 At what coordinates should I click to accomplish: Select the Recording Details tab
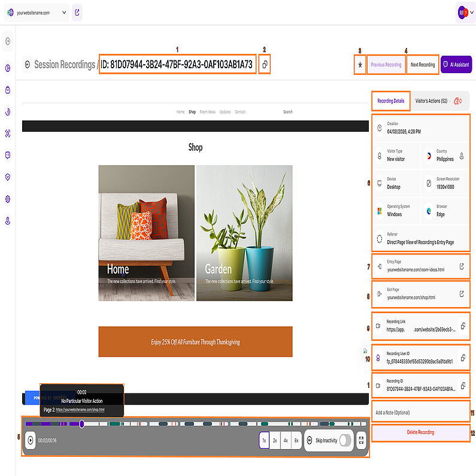click(390, 101)
